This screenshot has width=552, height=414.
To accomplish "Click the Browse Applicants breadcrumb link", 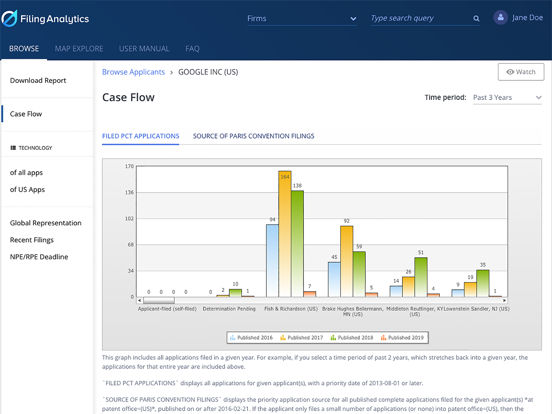I will 133,72.
